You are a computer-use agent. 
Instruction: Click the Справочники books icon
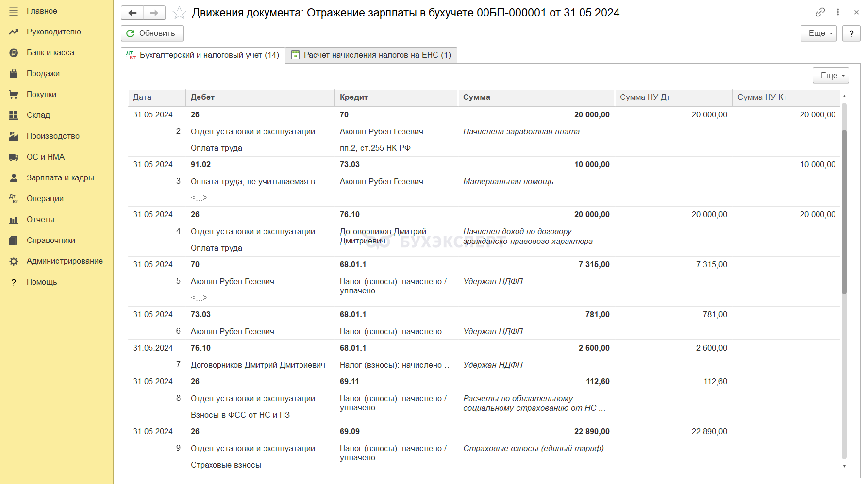pos(14,241)
